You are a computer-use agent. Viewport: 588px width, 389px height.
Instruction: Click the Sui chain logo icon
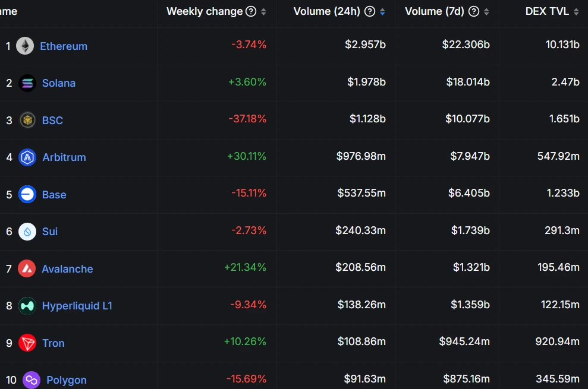[x=27, y=232]
